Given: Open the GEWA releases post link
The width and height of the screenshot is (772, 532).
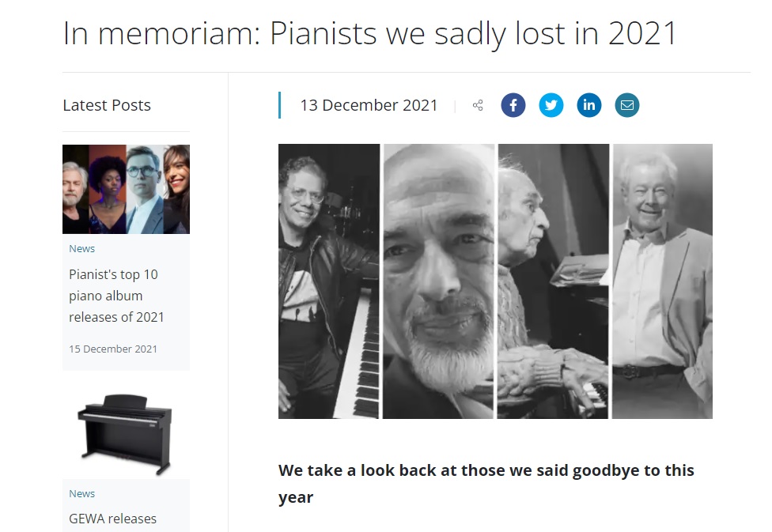Looking at the screenshot, I should click(113, 519).
